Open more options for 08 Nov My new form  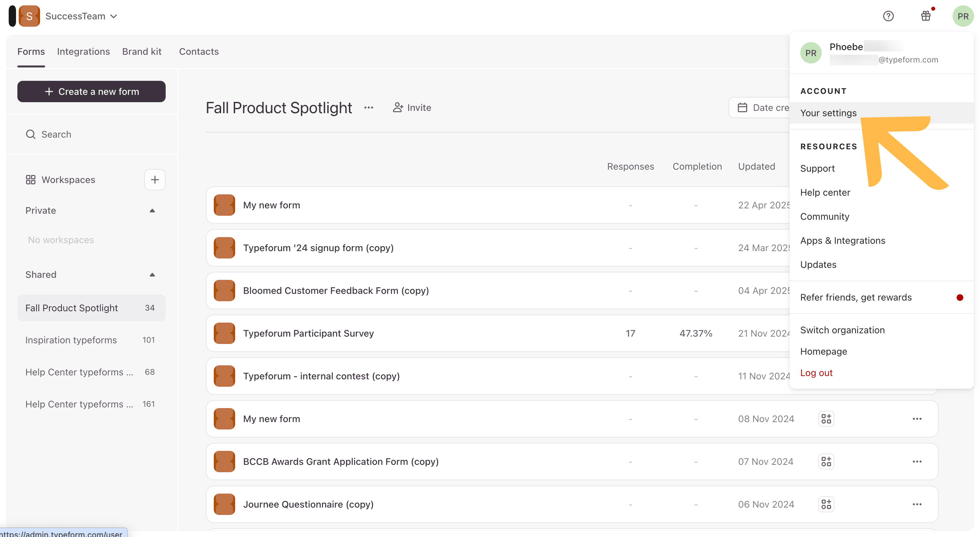[x=917, y=419]
